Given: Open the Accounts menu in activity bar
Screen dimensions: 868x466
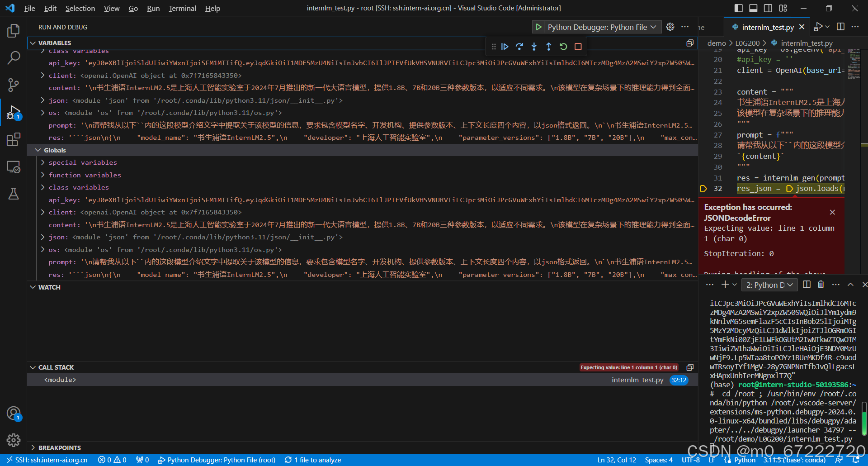Looking at the screenshot, I should 14,413.
